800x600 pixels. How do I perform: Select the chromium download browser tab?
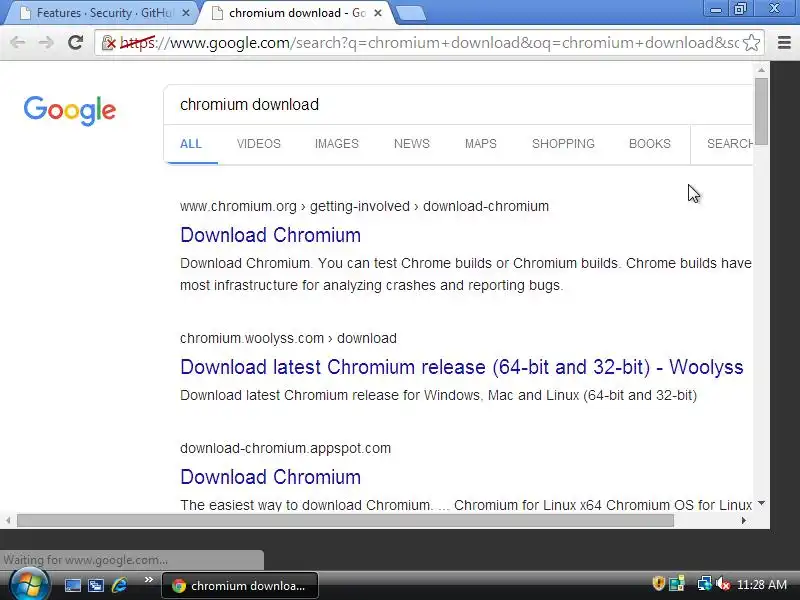click(294, 13)
